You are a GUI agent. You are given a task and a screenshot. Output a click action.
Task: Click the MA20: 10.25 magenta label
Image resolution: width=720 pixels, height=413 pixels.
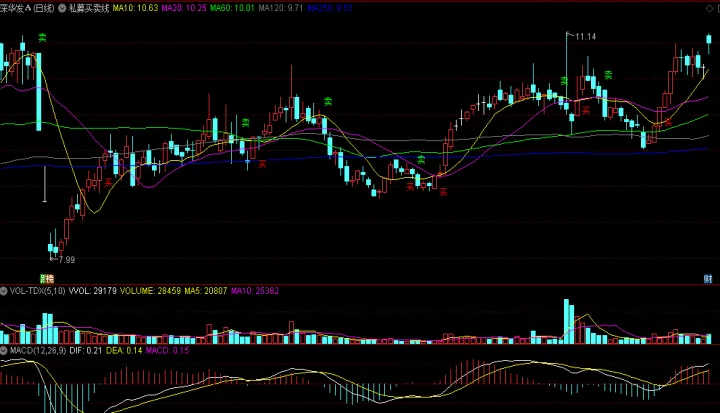point(184,8)
